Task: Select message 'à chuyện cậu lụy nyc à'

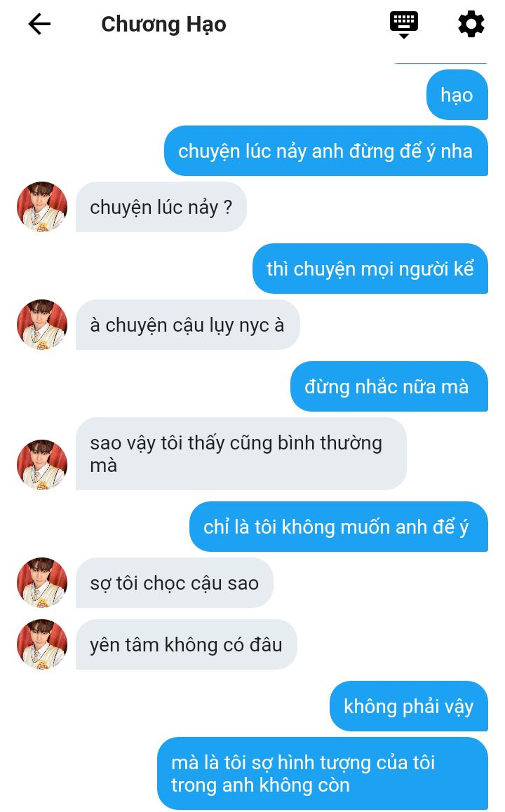Action: point(187,325)
